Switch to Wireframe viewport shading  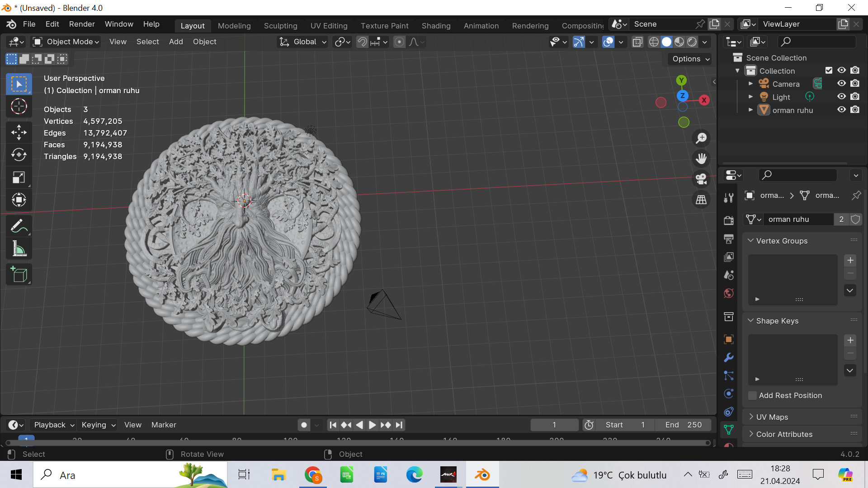click(654, 42)
